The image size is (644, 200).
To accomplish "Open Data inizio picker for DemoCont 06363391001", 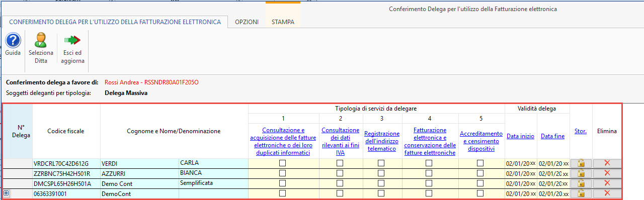I will click(x=521, y=193).
